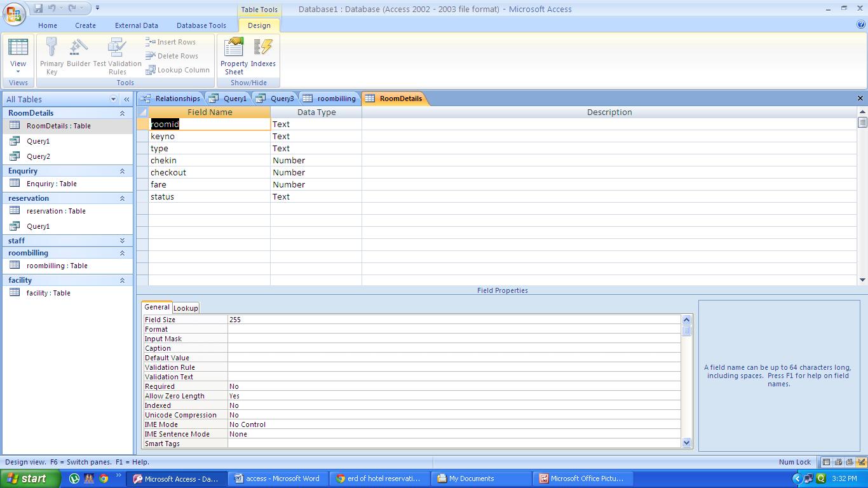
Task: Switch to PivotChart View status icon
Action: 850,462
